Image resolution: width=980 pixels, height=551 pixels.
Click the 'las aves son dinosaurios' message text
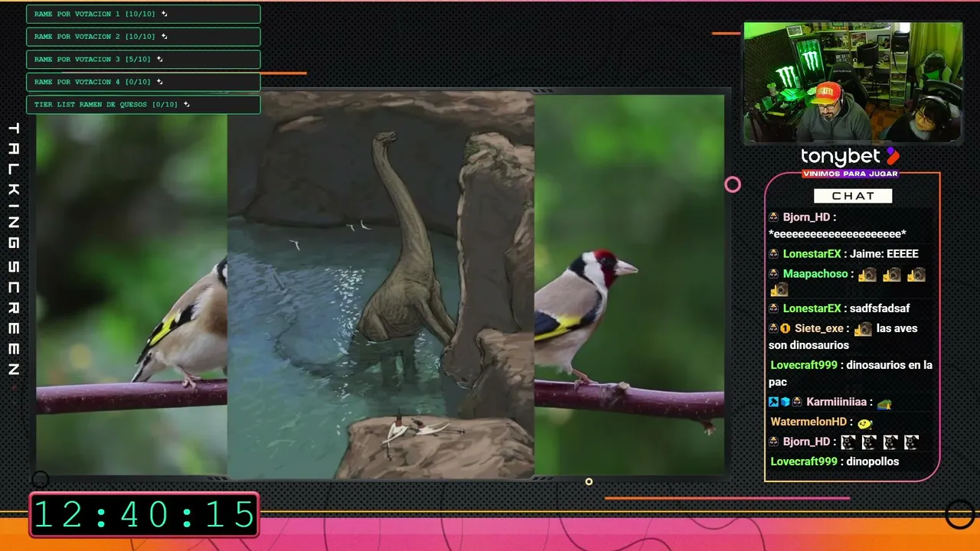click(843, 337)
